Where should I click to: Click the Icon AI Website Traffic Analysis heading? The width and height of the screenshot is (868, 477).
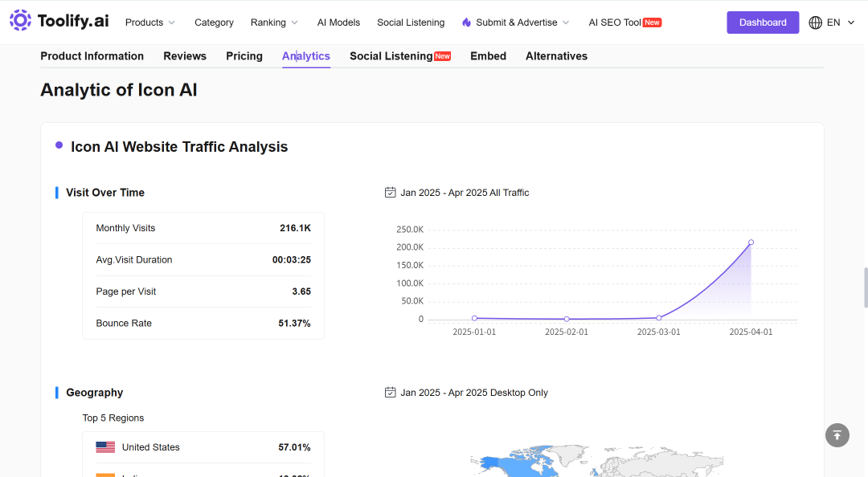coord(179,147)
